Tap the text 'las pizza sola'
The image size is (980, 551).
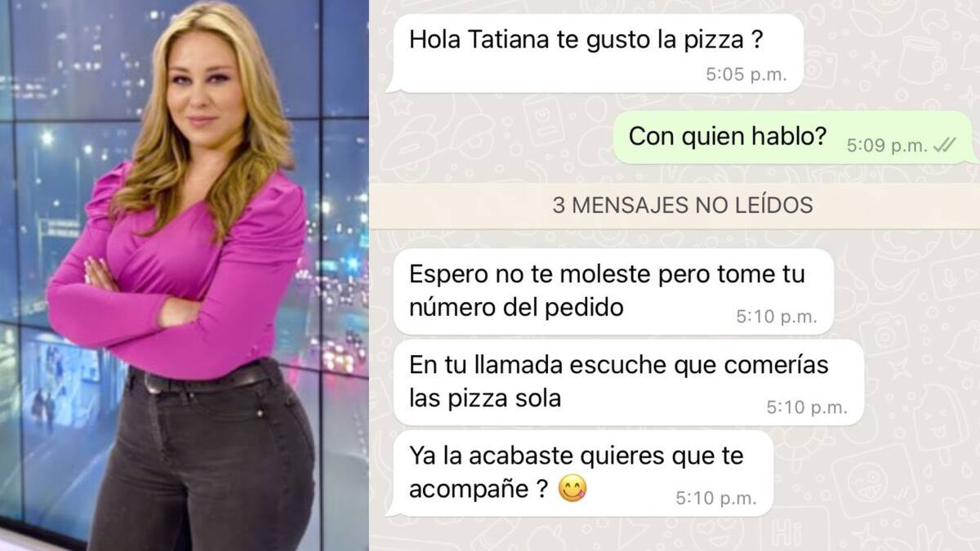coord(485,399)
